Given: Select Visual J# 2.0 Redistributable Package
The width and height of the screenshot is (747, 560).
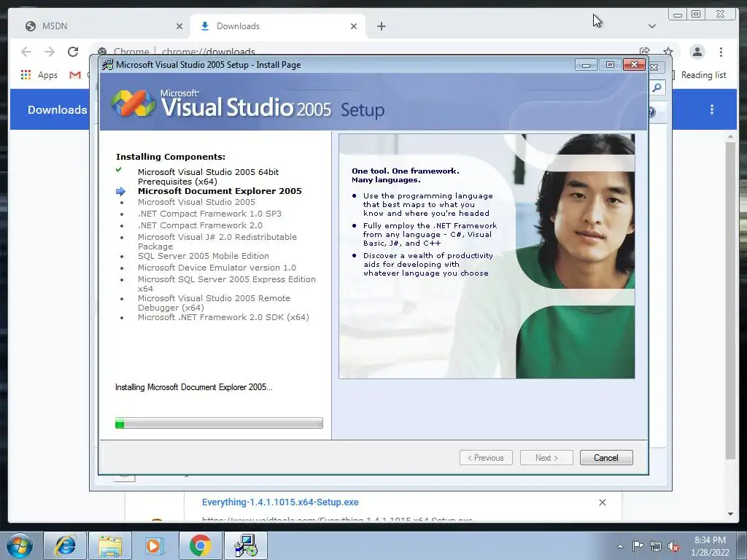Looking at the screenshot, I should [x=217, y=241].
